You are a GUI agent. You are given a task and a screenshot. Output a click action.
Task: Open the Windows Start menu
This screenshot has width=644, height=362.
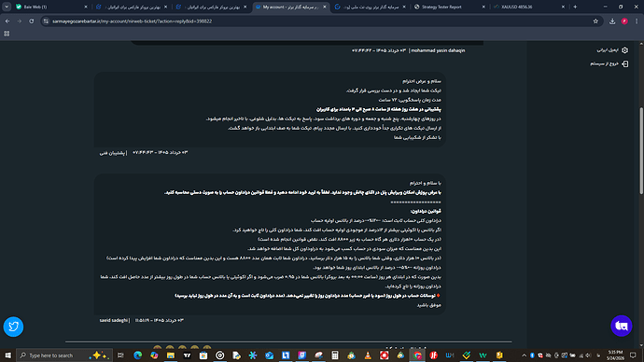[7, 355]
